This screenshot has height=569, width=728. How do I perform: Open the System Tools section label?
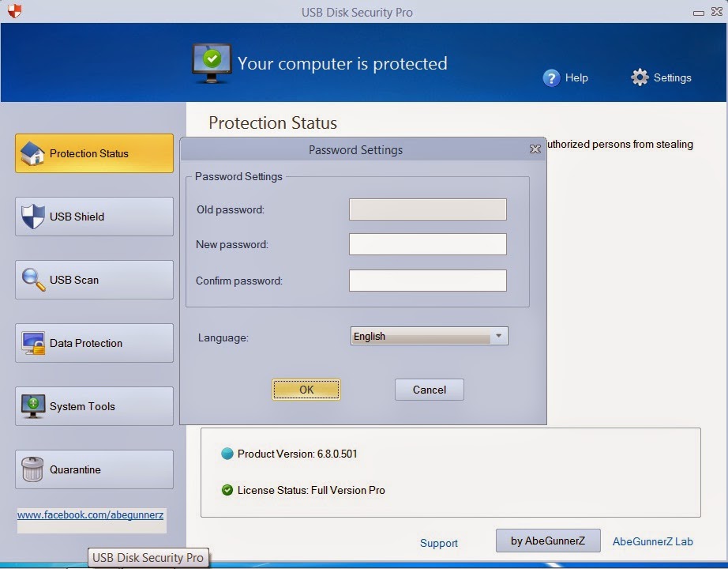coord(82,406)
